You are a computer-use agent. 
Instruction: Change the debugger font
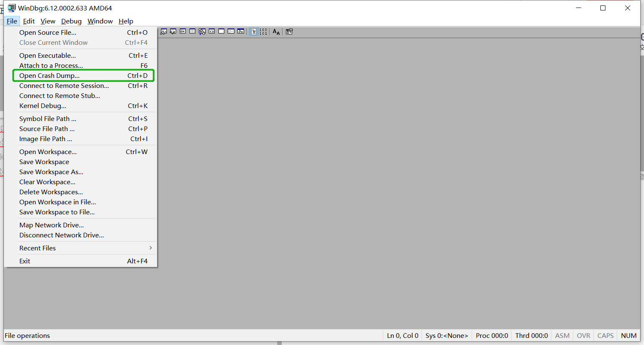click(276, 31)
